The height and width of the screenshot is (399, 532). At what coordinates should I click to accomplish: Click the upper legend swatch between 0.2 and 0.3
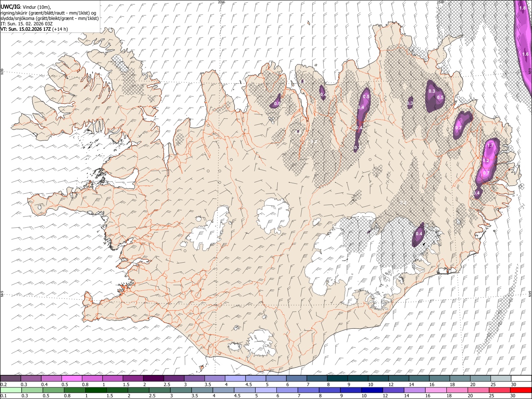(10, 378)
